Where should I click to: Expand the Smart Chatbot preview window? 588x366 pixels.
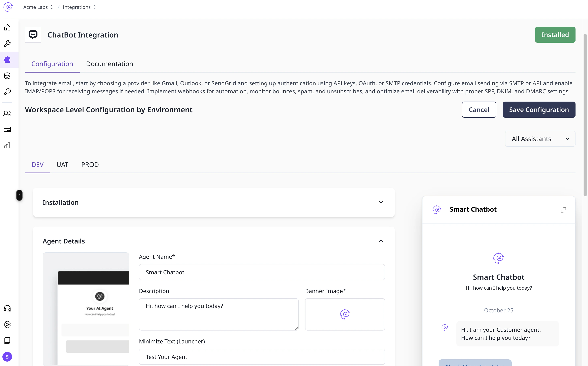pyautogui.click(x=563, y=210)
